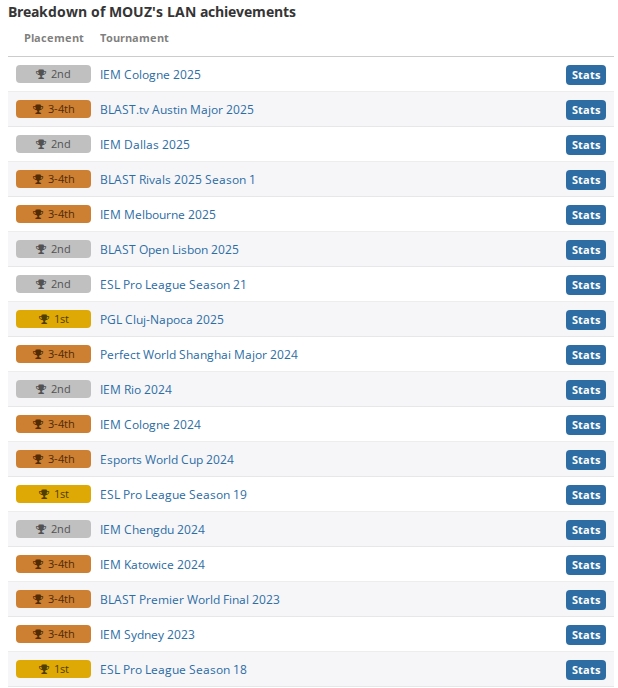This screenshot has height=688, width=618.
Task: View Stats for IEM Melbourne 2025
Action: tap(586, 215)
